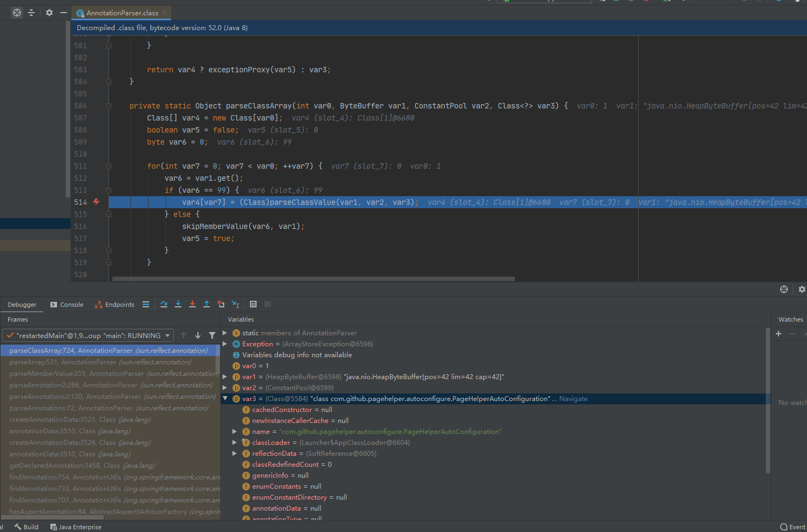Open debug tool window settings gear
The width and height of the screenshot is (807, 532).
pyautogui.click(x=802, y=289)
